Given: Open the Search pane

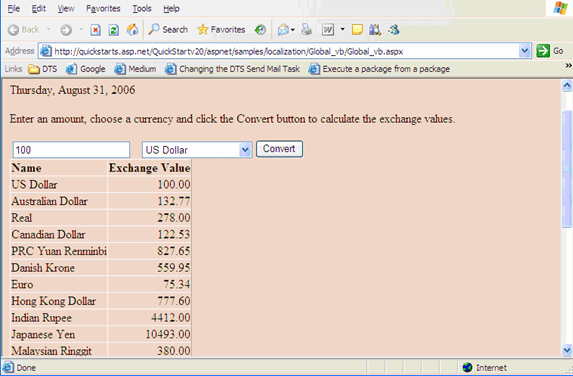Looking at the screenshot, I should 168,30.
